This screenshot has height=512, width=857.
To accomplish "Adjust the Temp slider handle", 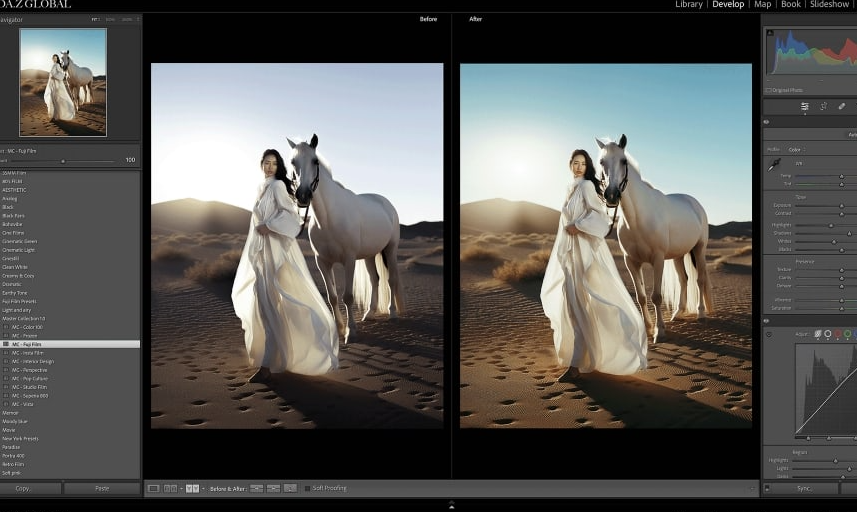I will click(842, 176).
